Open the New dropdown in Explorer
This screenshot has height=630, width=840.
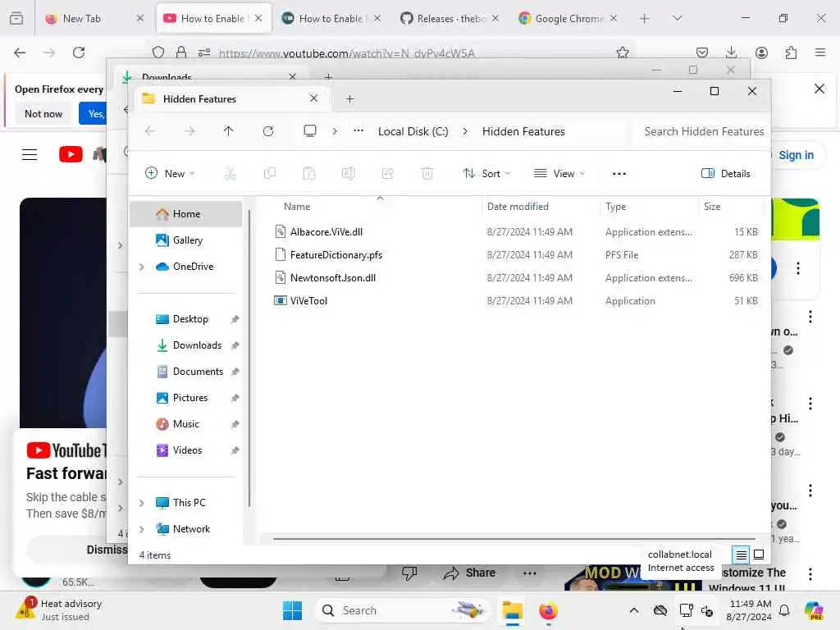coord(170,174)
